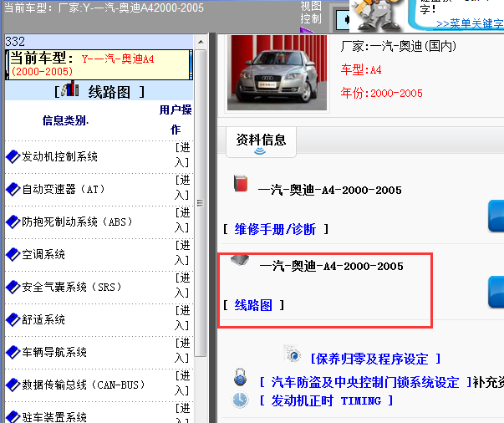Viewport: 504px width, 423px height.
Task: Open 空调系统 via its [进入] link
Action: coord(182,253)
